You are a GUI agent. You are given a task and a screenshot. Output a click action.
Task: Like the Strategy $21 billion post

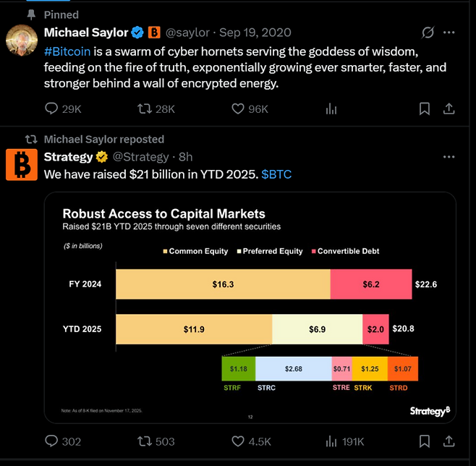[238, 441]
